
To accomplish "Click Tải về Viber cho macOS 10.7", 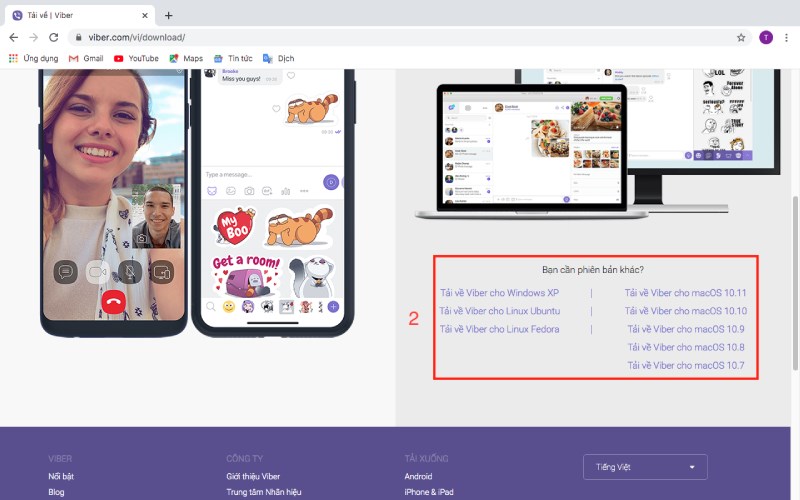I will 686,365.
